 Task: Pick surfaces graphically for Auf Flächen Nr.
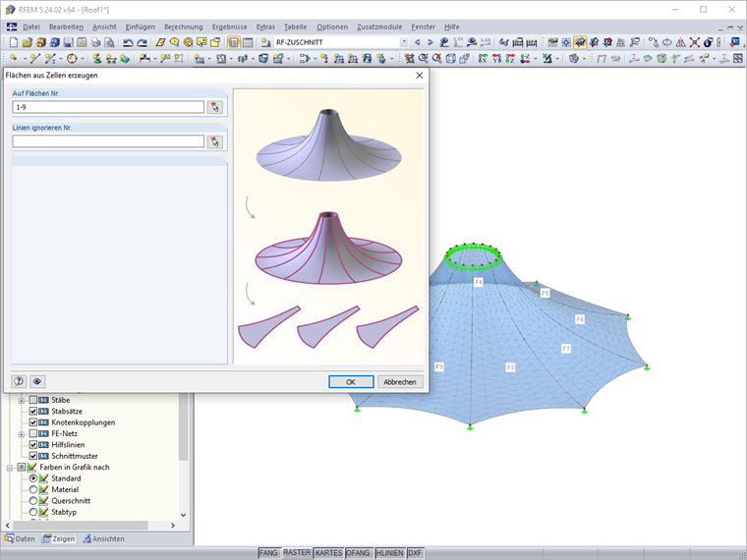215,107
